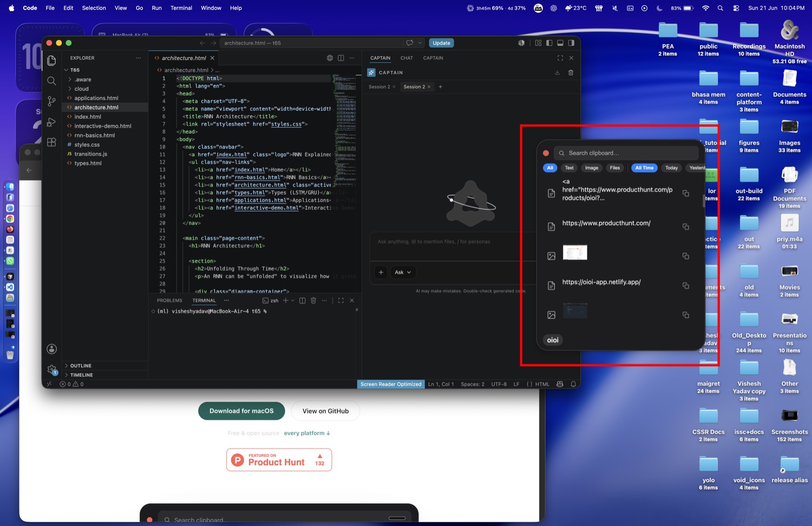Viewport: 812px width, 526px height.
Task: Focus the Search clipboard field in popup
Action: click(626, 153)
